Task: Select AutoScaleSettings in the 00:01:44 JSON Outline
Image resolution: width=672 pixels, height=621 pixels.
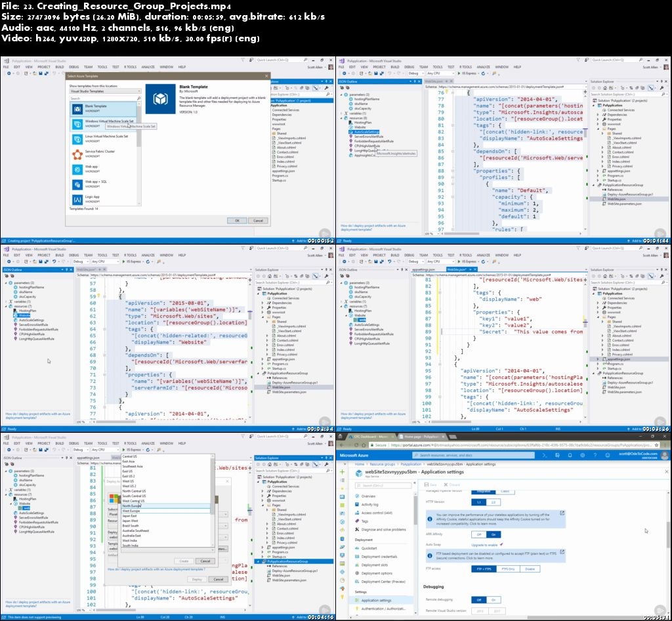Action: pos(366,132)
